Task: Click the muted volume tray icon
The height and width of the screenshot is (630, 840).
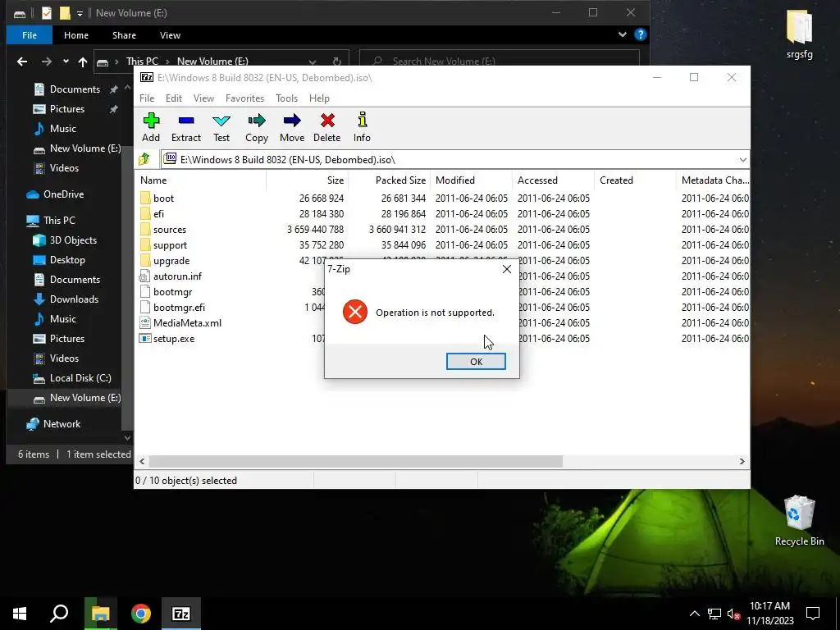Action: click(733, 614)
